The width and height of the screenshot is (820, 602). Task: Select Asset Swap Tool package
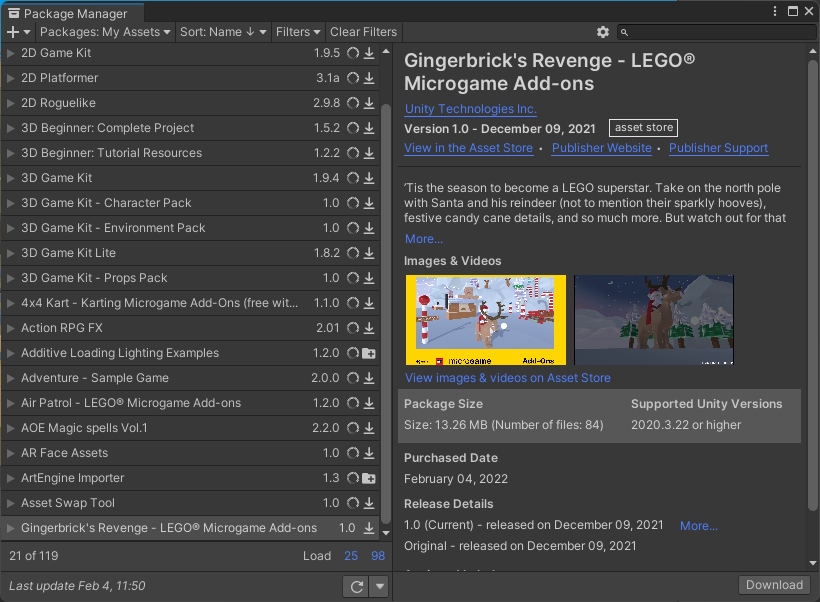190,503
